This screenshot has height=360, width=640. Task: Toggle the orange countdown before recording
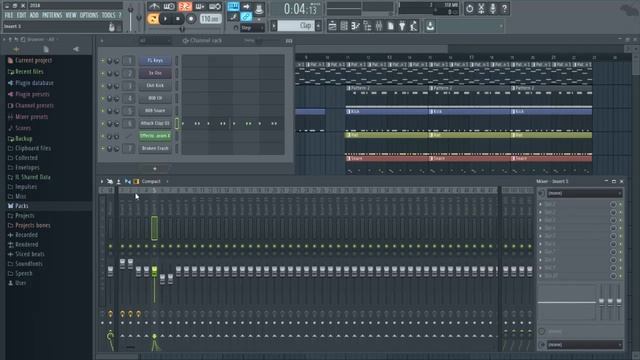click(x=184, y=7)
